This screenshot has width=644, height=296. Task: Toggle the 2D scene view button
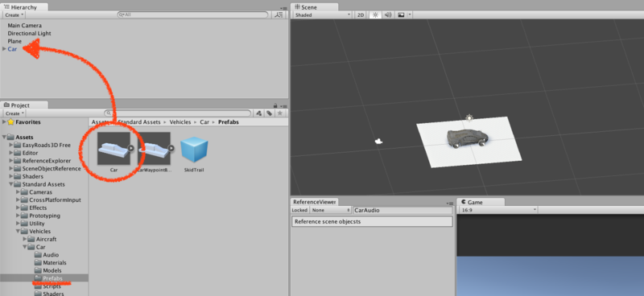point(360,14)
